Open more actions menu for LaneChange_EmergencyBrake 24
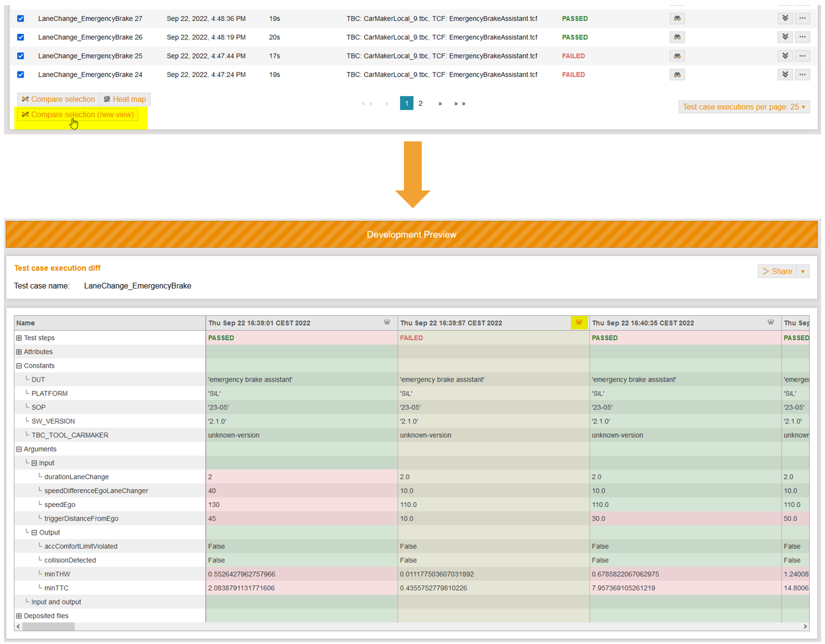Image resolution: width=825 pixels, height=644 pixels. (x=802, y=74)
